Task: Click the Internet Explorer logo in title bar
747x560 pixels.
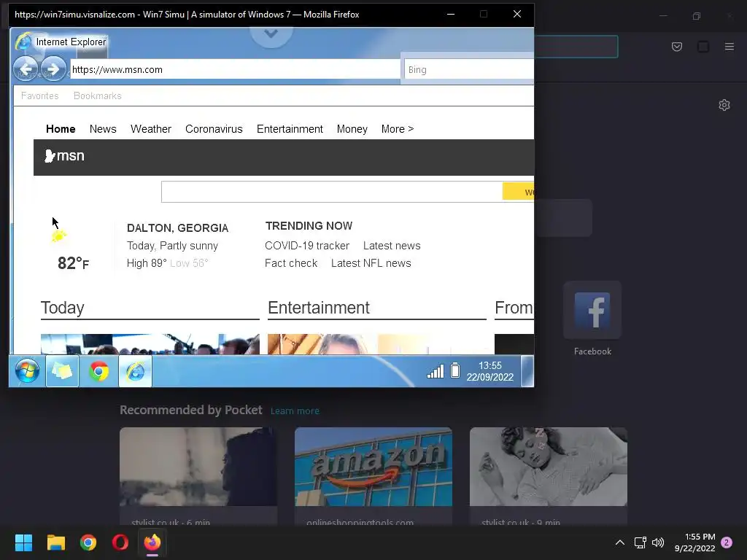Action: click(x=23, y=42)
